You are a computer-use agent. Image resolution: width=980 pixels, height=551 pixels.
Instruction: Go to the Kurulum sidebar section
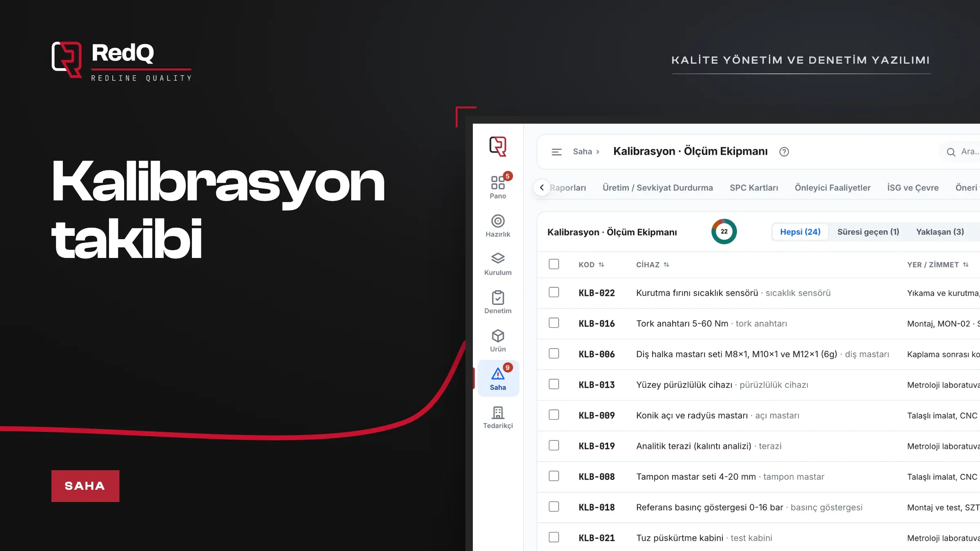pos(498,264)
